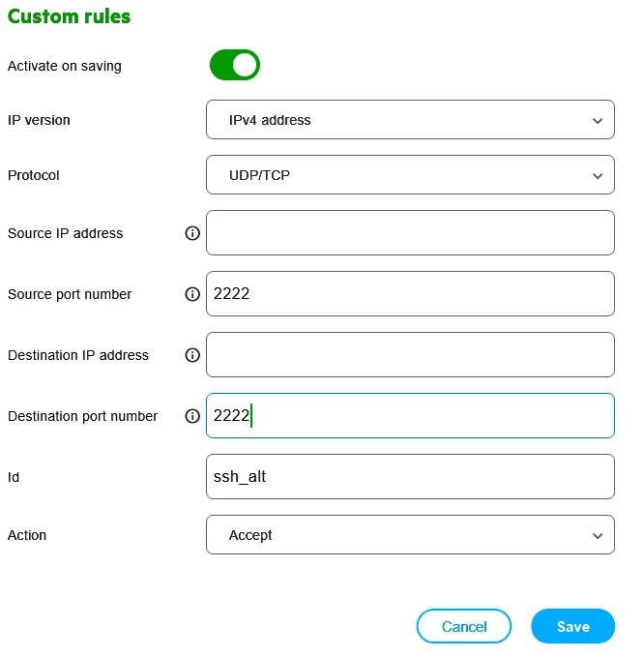644x657 pixels.
Task: Click the Custom rules heading
Action: (69, 16)
